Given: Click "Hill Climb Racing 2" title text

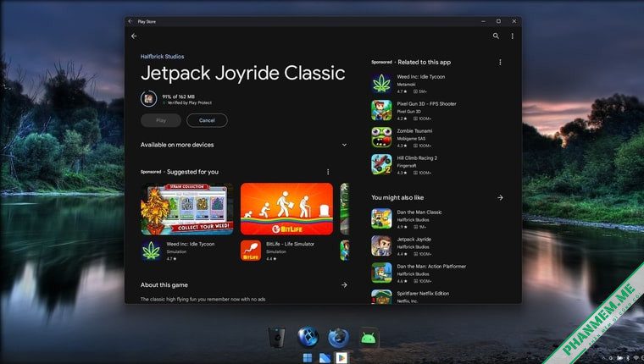Looking at the screenshot, I should [x=417, y=158].
